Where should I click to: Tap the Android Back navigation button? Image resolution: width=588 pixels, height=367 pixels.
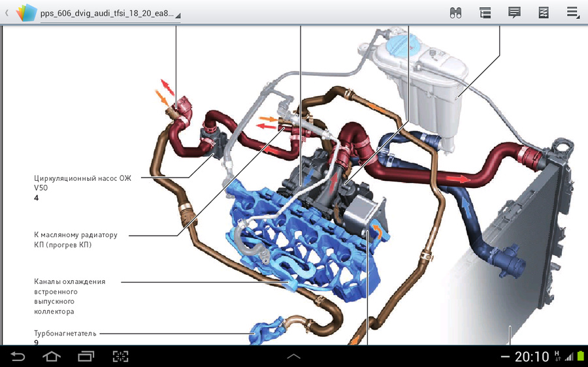point(17,356)
